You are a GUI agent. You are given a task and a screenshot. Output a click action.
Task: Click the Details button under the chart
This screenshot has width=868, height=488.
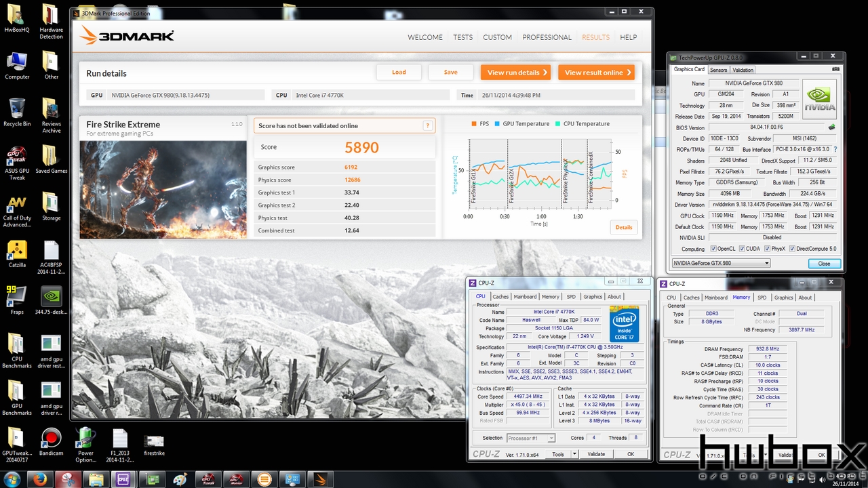tap(624, 228)
